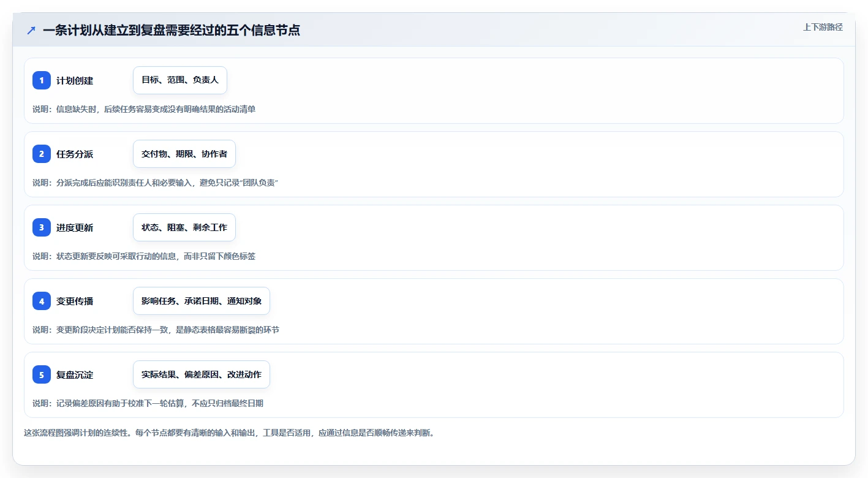Select the step 2 number badge
868x478 pixels.
[x=42, y=154]
